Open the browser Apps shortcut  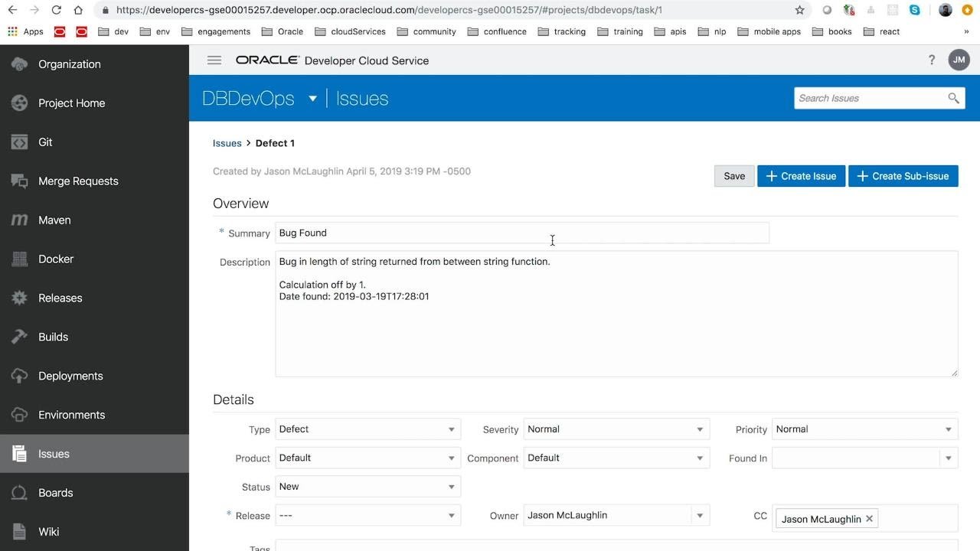(x=25, y=31)
